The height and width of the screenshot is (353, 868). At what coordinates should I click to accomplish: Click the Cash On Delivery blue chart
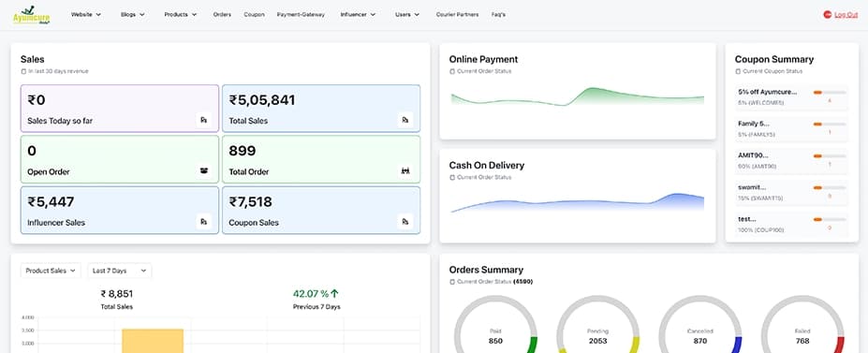tap(578, 202)
